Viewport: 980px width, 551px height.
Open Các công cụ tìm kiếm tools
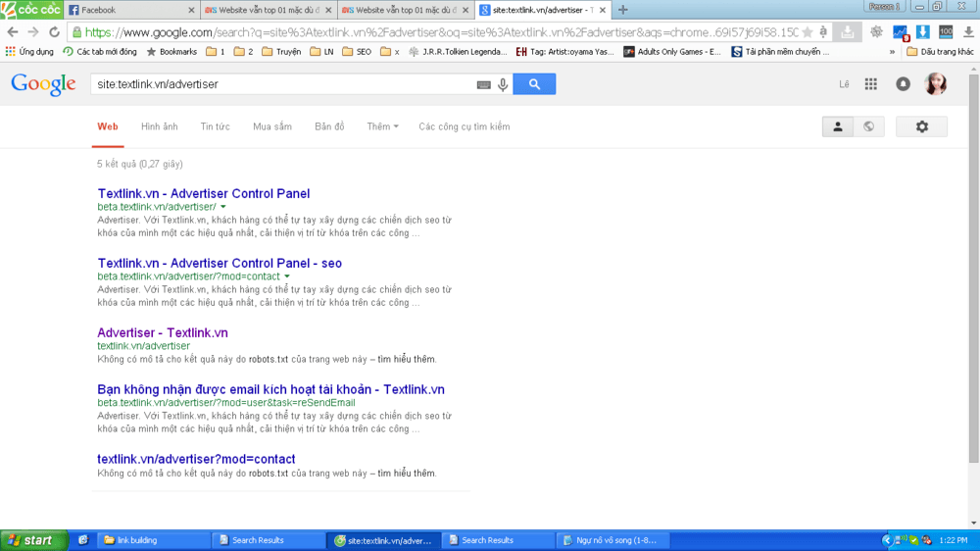click(465, 126)
